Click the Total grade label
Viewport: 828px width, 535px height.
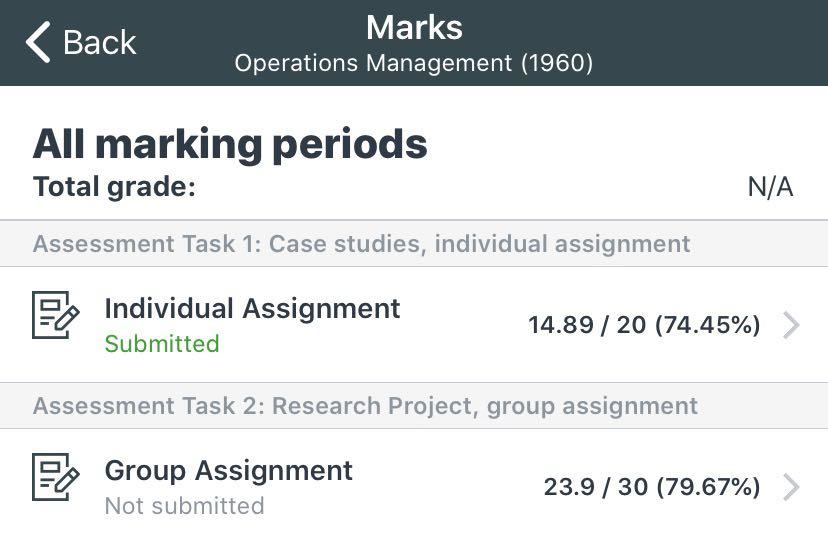tap(114, 187)
